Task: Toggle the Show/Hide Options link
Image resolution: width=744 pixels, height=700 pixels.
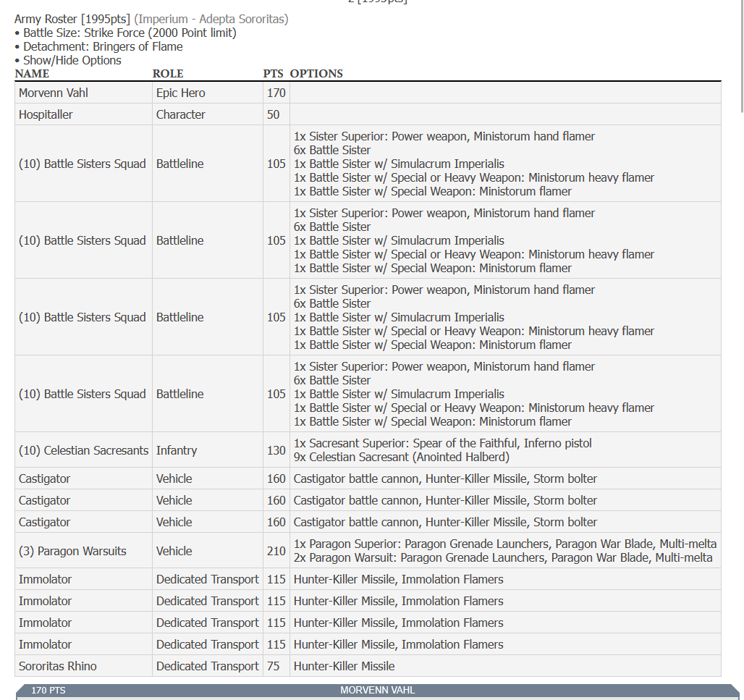Action: 72,60
